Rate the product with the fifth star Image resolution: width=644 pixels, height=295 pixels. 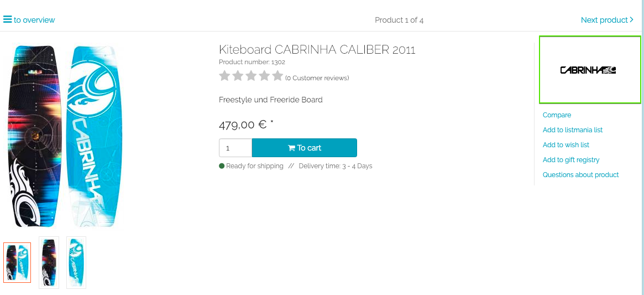(278, 76)
